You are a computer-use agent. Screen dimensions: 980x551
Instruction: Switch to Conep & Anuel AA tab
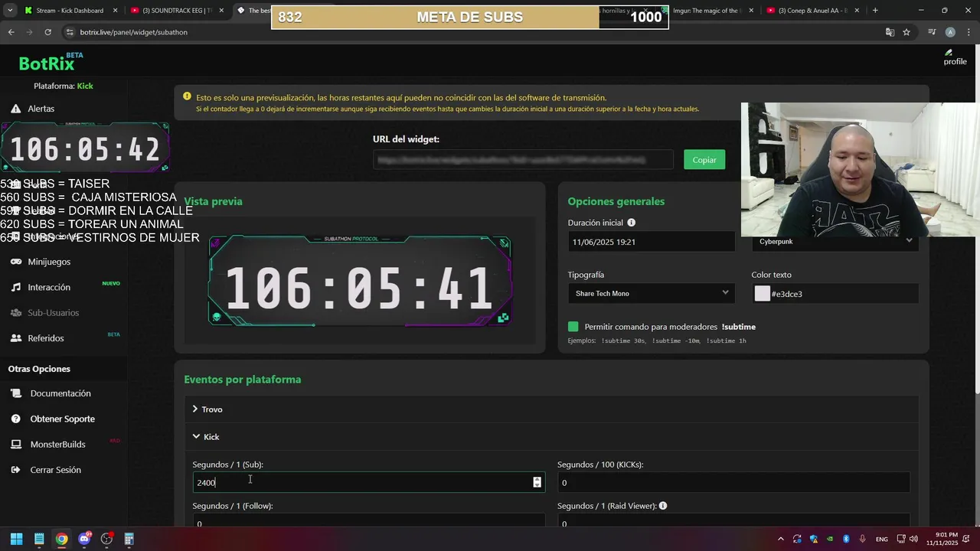[x=812, y=11]
